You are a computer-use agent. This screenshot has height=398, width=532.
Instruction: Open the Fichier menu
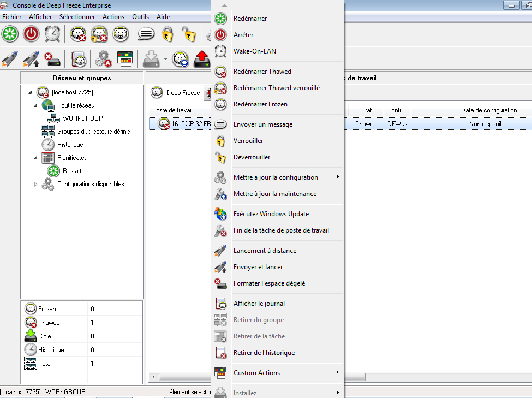pos(11,16)
